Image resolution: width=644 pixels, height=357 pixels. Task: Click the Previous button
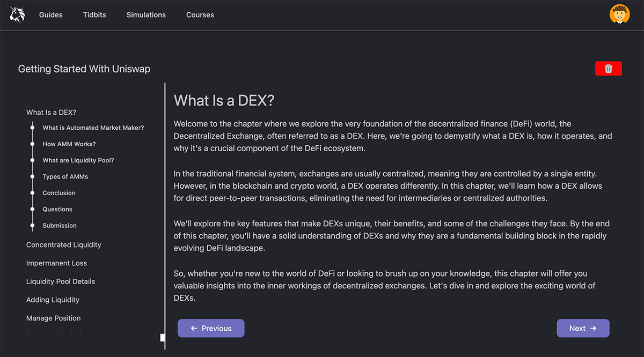point(211,329)
